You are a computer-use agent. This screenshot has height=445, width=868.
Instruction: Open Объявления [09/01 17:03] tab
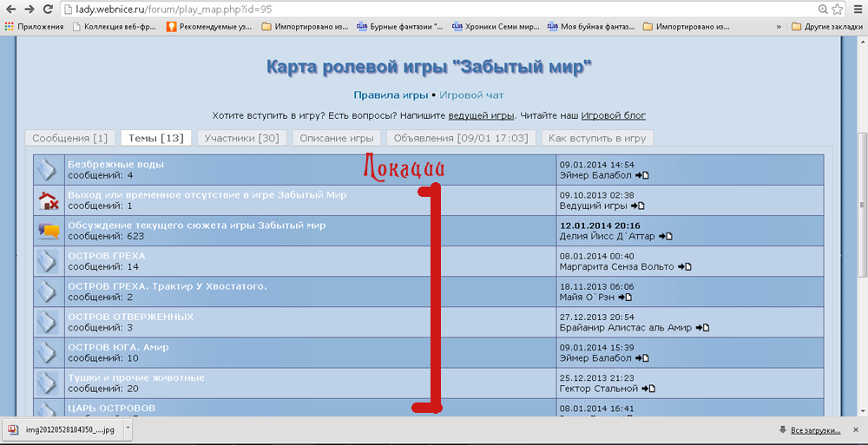coord(461,138)
